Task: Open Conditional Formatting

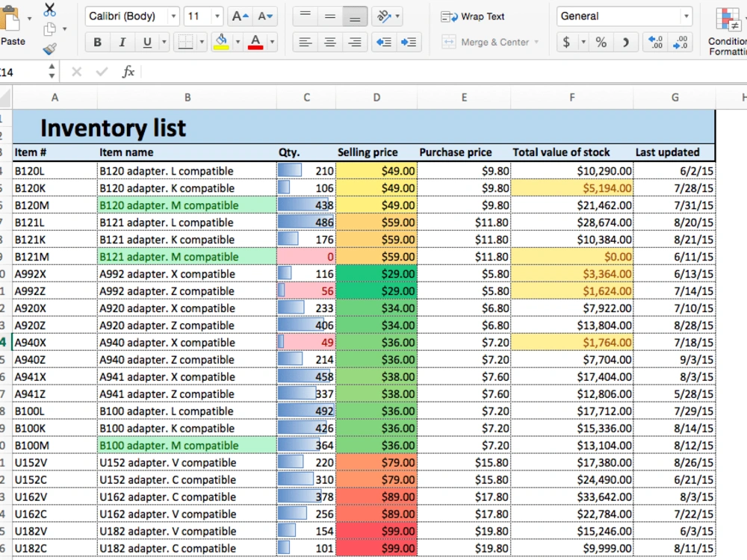Action: [x=728, y=31]
